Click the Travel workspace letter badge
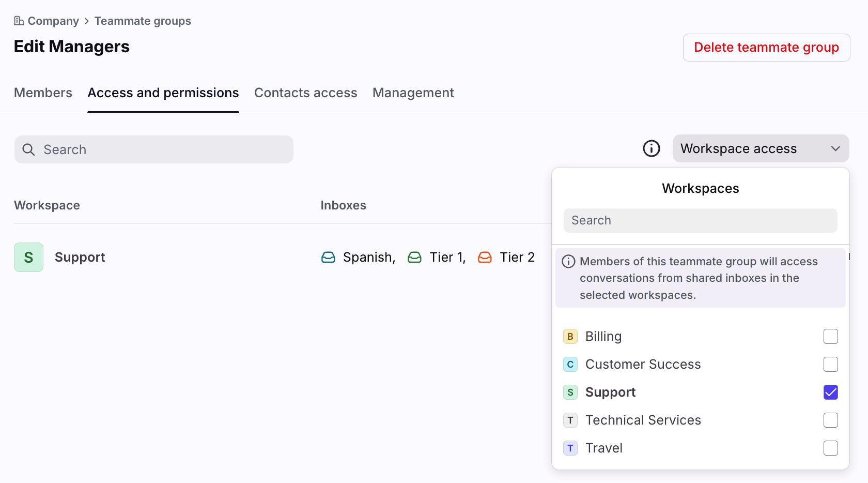 tap(570, 448)
